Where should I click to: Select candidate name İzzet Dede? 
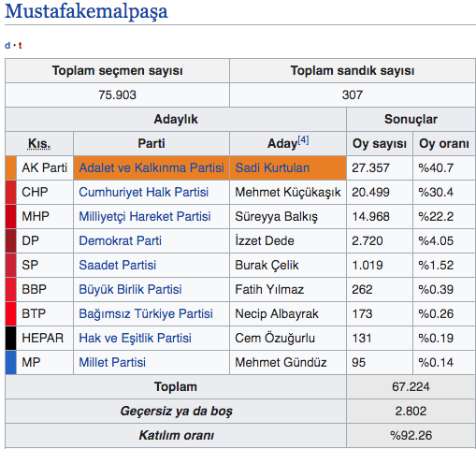pos(265,240)
